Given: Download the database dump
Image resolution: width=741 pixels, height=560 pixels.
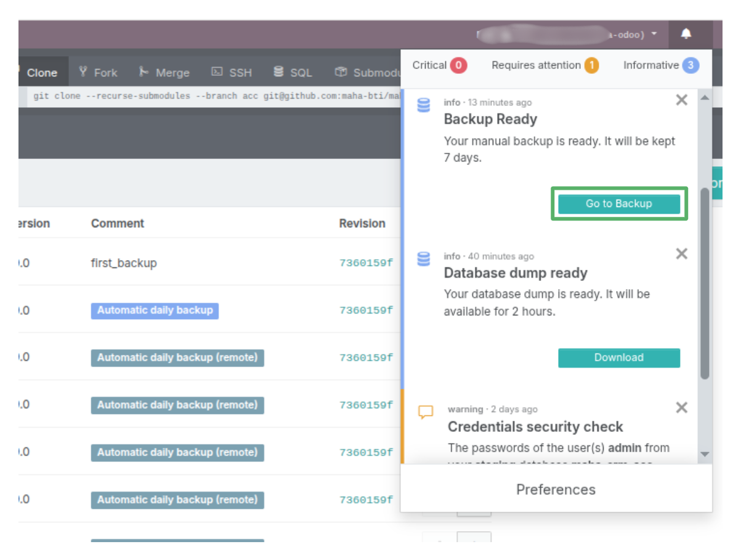Looking at the screenshot, I should (x=618, y=358).
